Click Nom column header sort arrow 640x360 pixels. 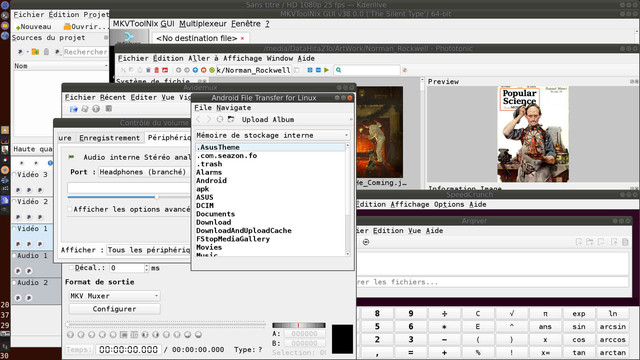pyautogui.click(x=106, y=66)
